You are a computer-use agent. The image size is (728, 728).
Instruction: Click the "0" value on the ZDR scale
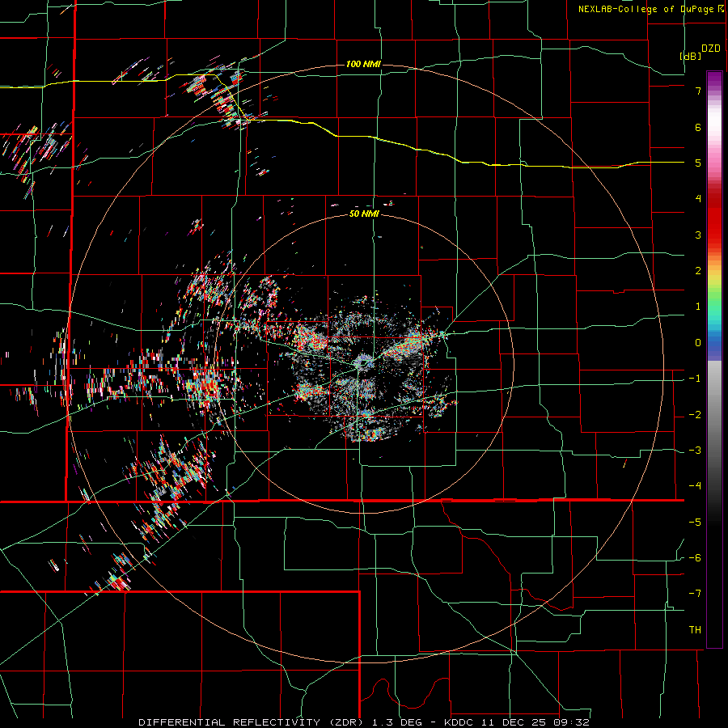pos(698,343)
